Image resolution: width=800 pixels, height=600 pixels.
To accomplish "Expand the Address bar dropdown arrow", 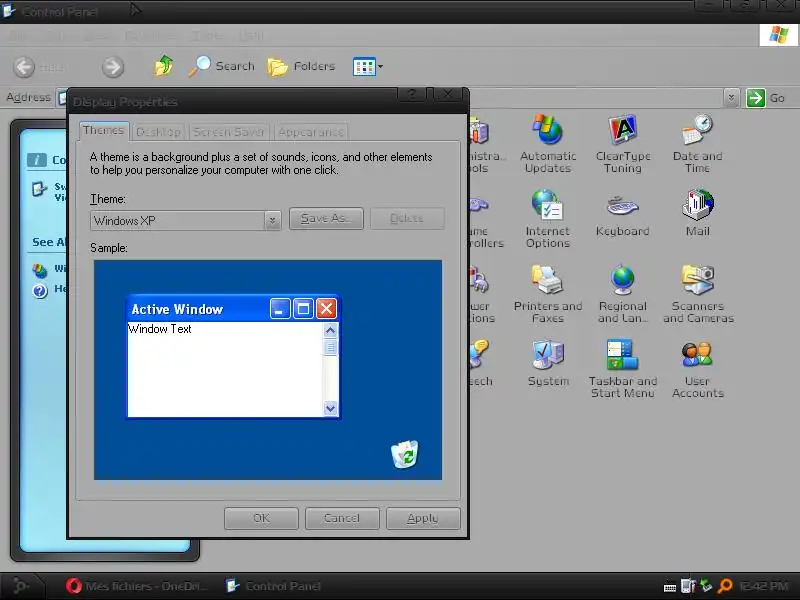I will 731,97.
